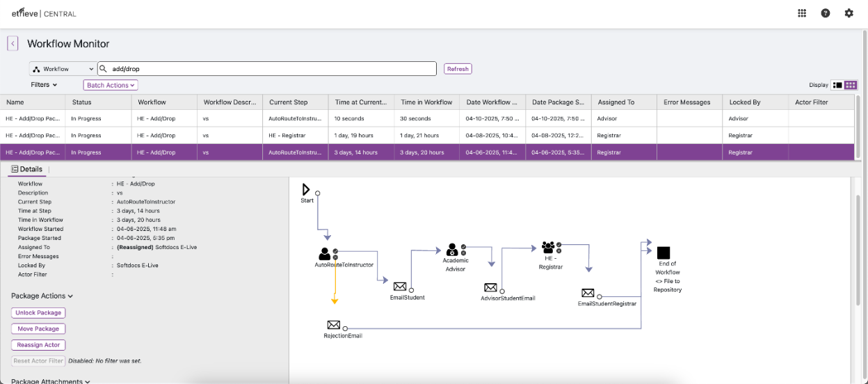Sort by the Time in Workflow column header
The image size is (868, 384).
tap(427, 102)
